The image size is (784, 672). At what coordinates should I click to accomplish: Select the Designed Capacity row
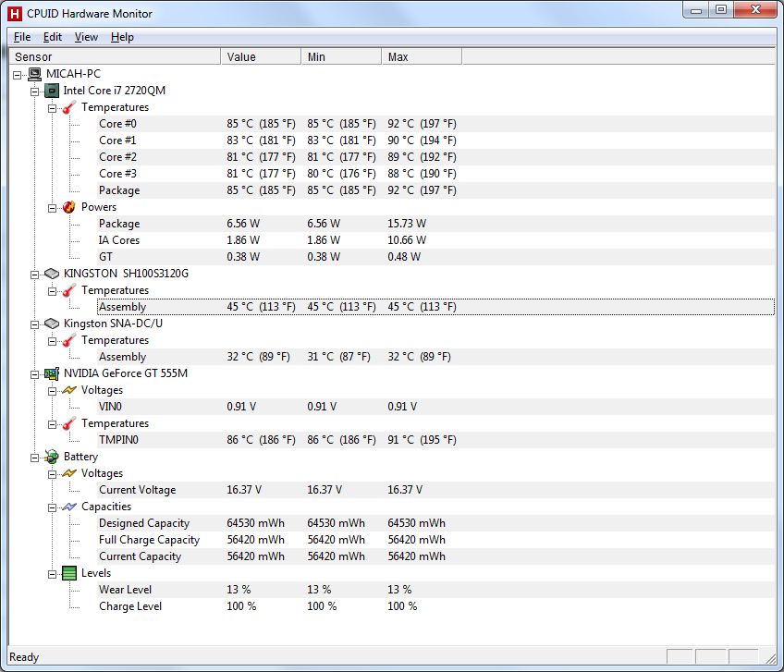click(x=435, y=523)
